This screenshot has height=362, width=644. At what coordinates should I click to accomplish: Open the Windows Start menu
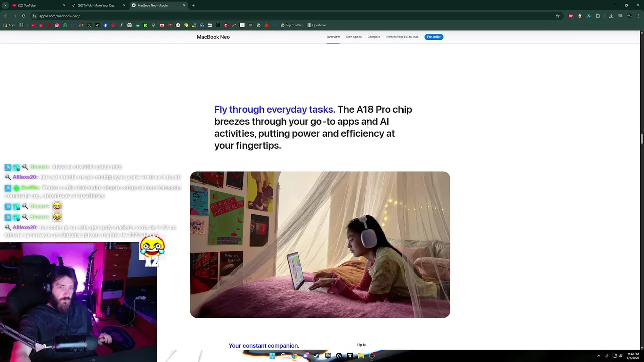click(272, 356)
